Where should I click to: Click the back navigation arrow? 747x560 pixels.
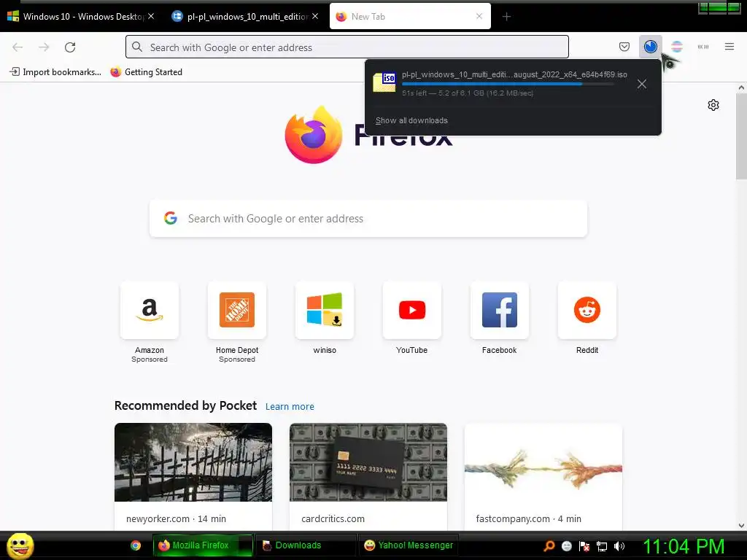(18, 47)
